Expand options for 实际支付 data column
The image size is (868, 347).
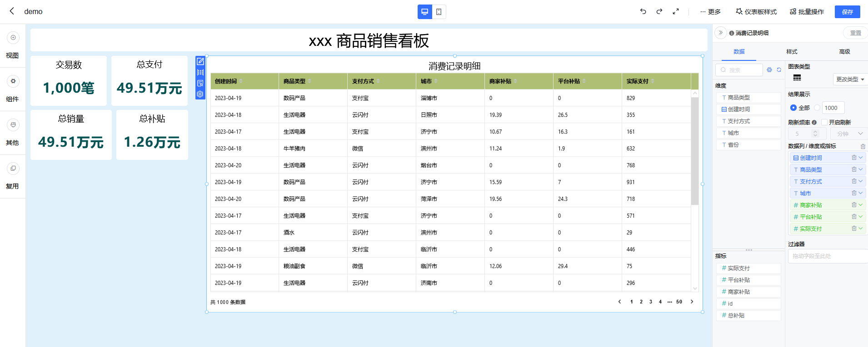pos(861,228)
